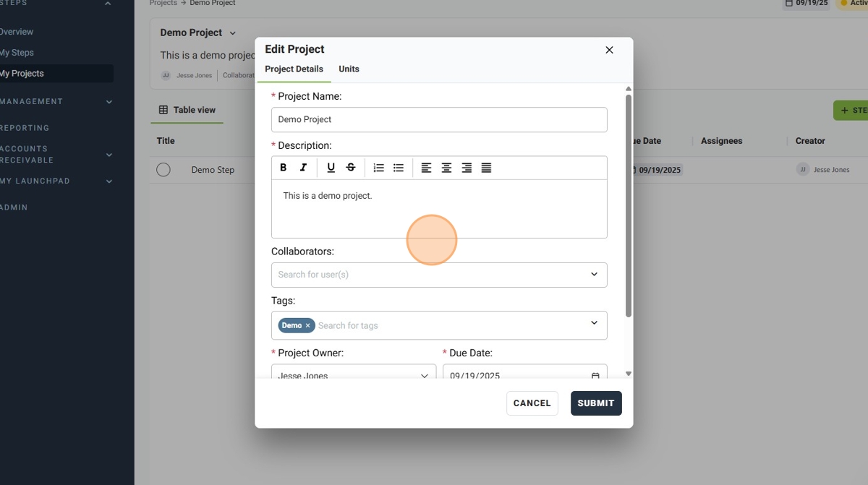Align description text left
Image resolution: width=868 pixels, height=485 pixels.
coord(426,168)
